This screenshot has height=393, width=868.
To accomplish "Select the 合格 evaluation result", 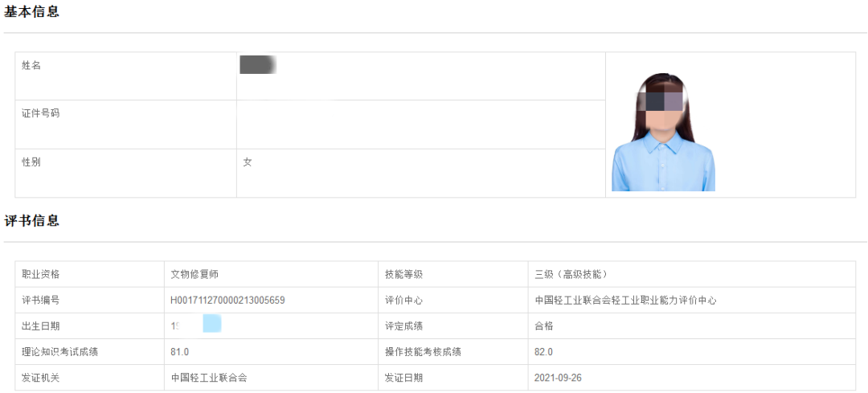I will [544, 326].
